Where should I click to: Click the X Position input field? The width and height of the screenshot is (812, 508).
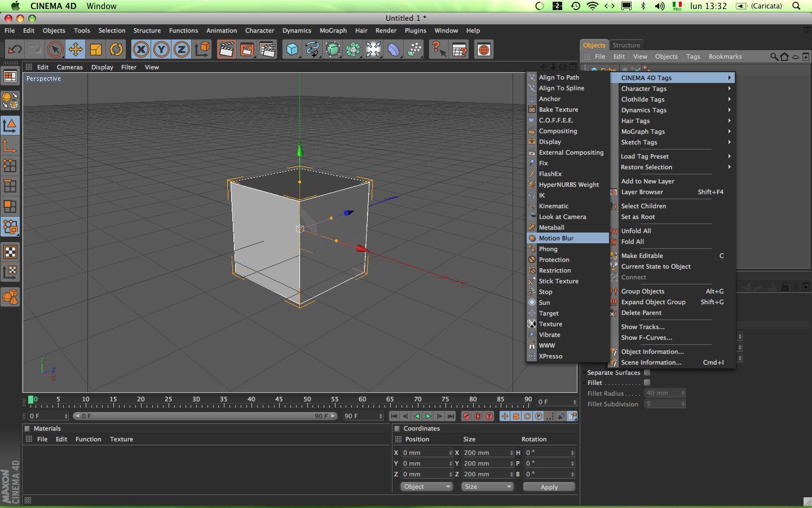pyautogui.click(x=425, y=453)
